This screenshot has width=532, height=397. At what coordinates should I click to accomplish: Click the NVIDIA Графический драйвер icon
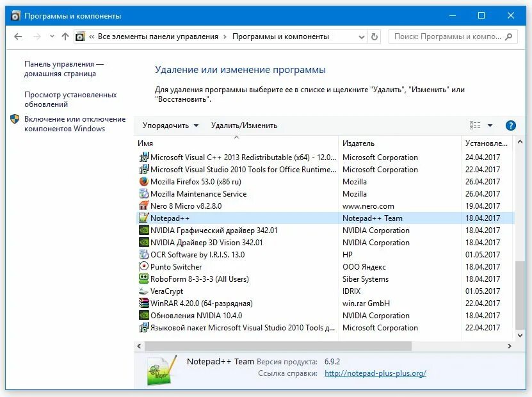pos(144,230)
